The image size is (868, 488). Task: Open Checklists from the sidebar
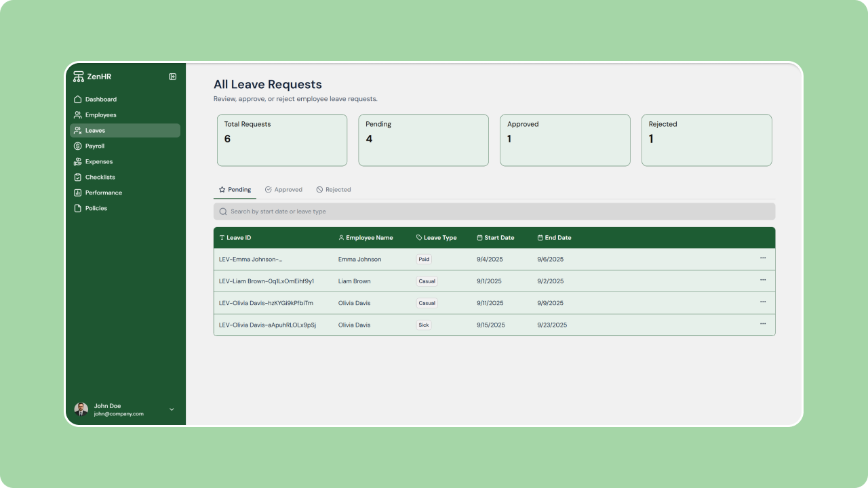click(125, 177)
